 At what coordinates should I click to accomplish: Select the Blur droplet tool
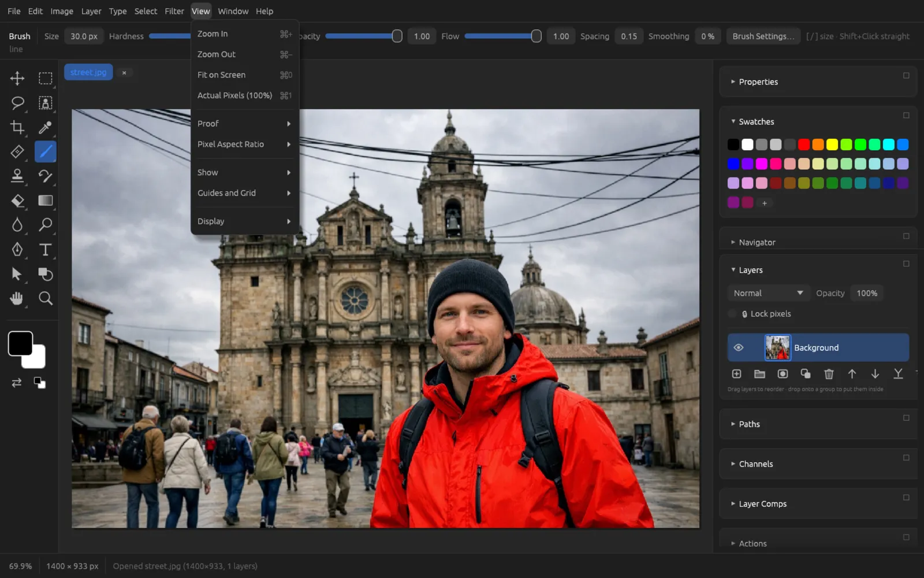(x=17, y=225)
